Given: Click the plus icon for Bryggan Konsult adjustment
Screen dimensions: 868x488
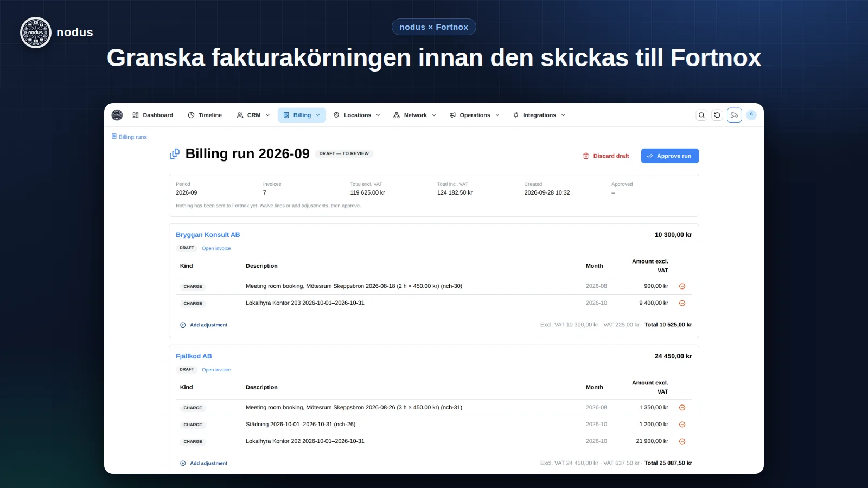Looking at the screenshot, I should coord(183,325).
